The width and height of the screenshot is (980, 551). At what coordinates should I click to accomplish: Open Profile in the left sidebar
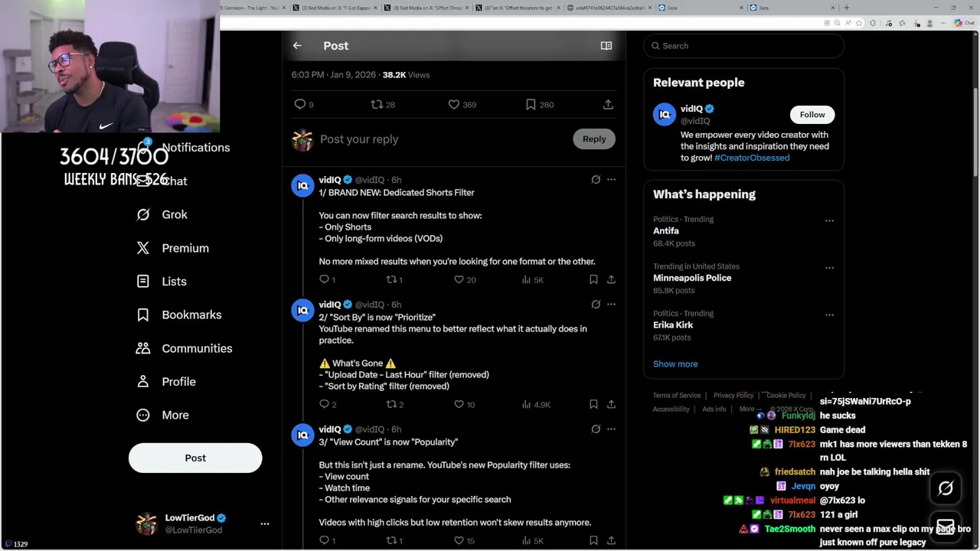[166, 382]
